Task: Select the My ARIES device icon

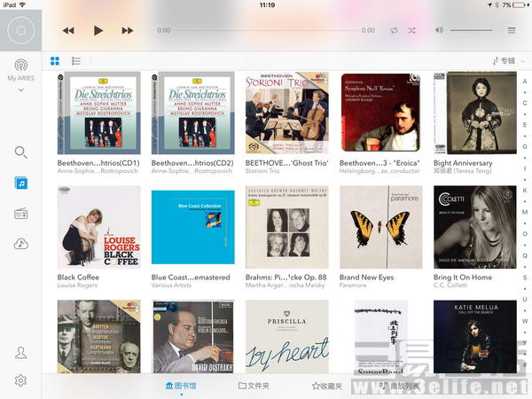Action: (x=21, y=65)
